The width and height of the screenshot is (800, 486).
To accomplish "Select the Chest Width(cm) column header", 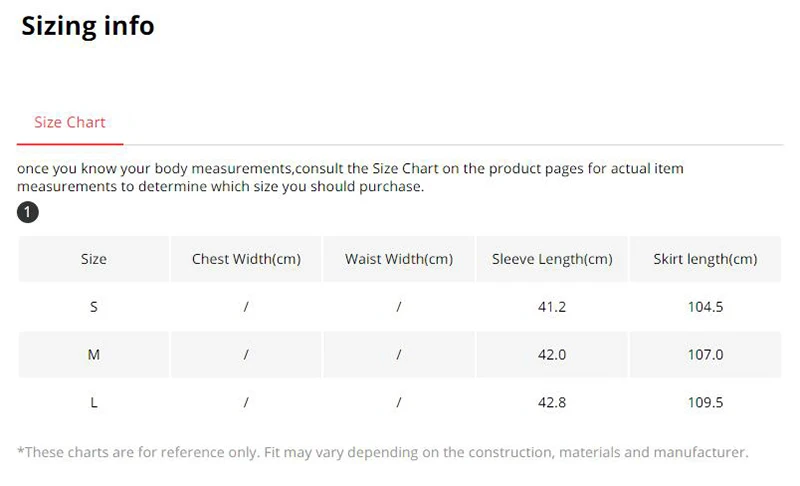I will click(x=246, y=259).
